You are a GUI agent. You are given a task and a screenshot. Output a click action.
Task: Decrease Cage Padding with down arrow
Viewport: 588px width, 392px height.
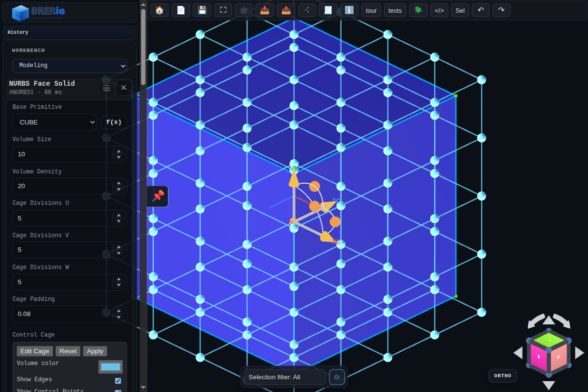tap(119, 317)
